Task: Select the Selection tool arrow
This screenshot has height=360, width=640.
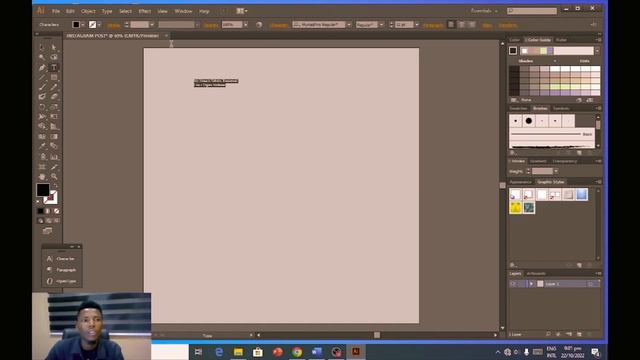Action: pos(42,47)
